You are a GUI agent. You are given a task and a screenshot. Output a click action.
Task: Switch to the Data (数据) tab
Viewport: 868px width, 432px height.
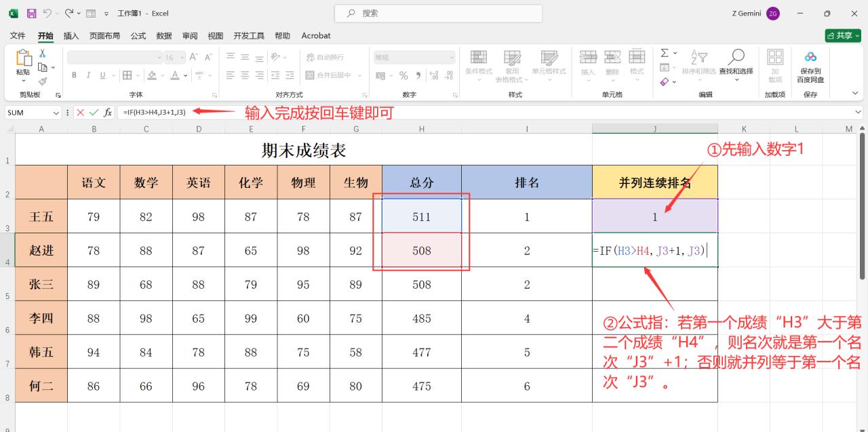click(x=163, y=35)
